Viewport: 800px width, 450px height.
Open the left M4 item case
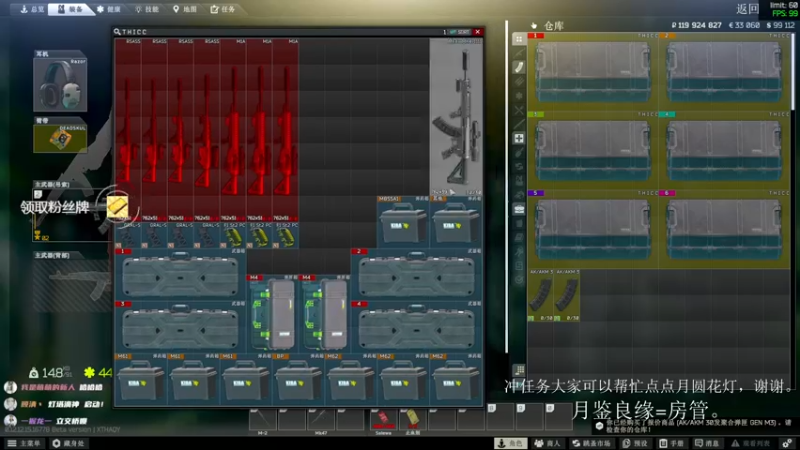pos(272,314)
